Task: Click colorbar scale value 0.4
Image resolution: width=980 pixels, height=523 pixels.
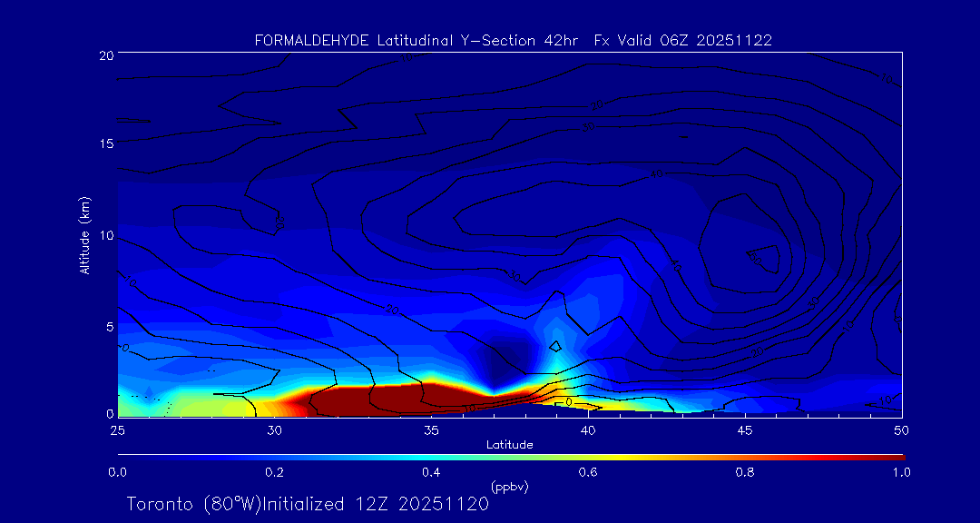Action: 431,472
